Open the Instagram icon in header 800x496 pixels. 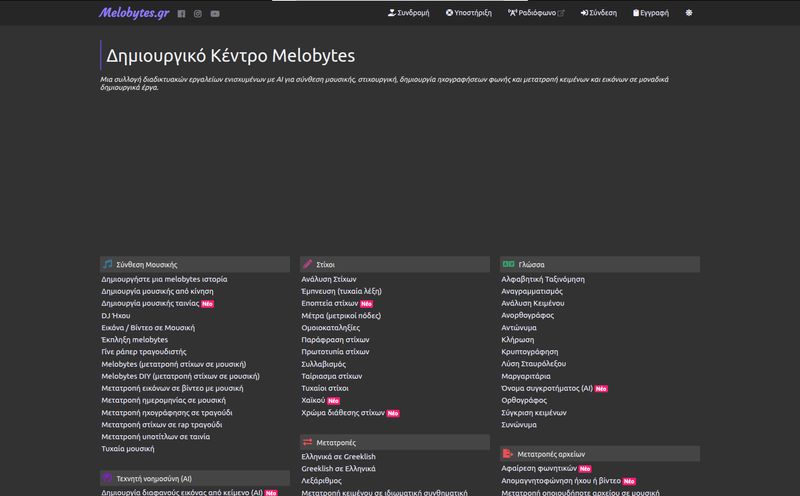(197, 14)
